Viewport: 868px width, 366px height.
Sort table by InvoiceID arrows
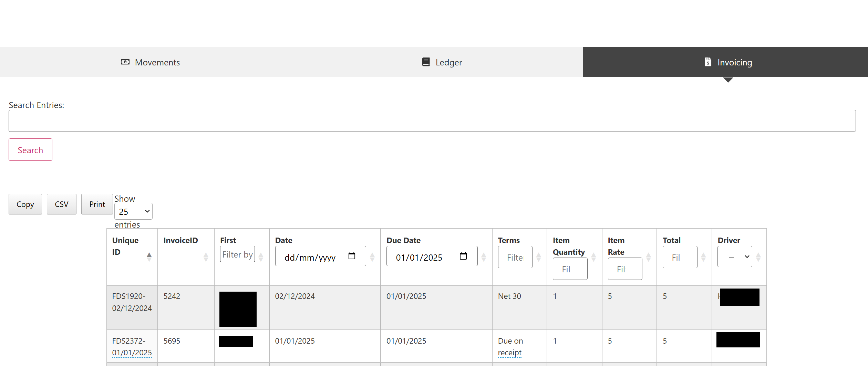(206, 257)
